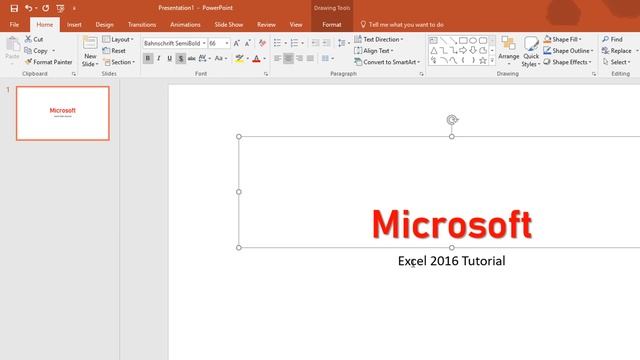Image resolution: width=640 pixels, height=360 pixels.
Task: Open Quick Styles gallery
Action: [x=531, y=51]
